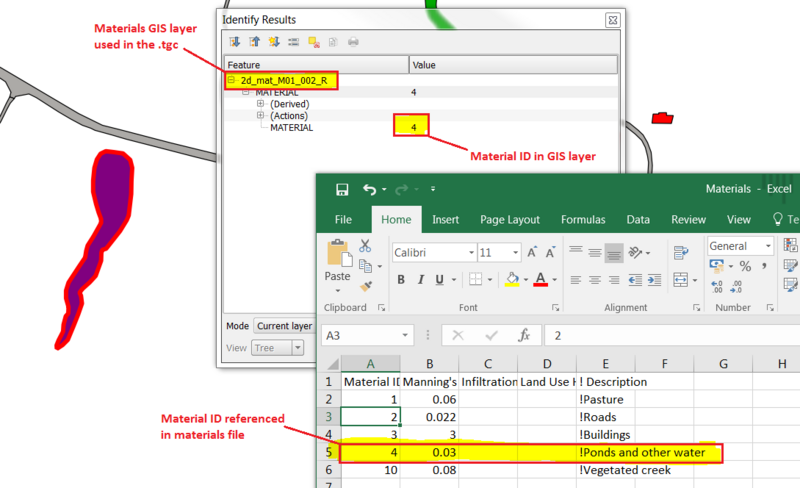Click the Borders grid icon
Screen dimensions: 800x488
click(476, 279)
